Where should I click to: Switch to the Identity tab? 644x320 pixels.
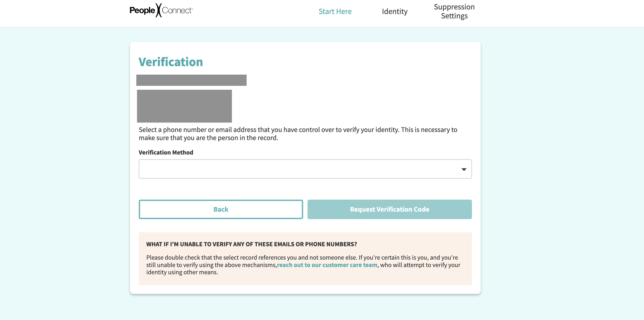[x=394, y=11]
